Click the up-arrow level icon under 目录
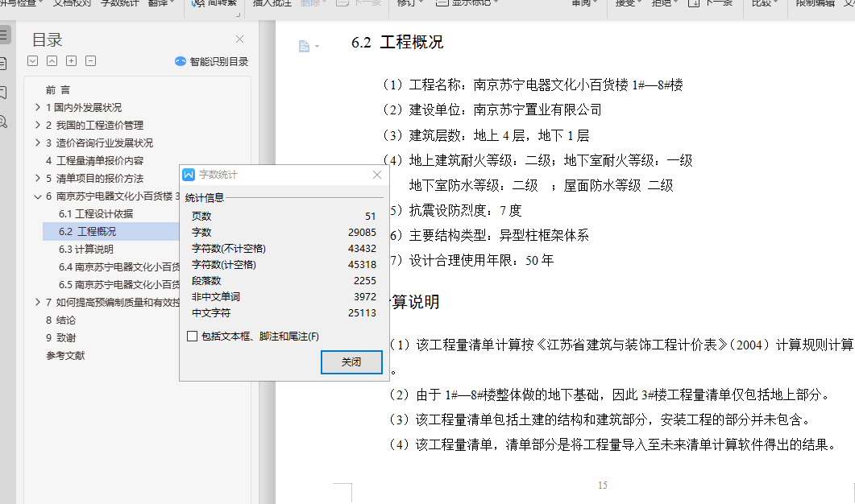This screenshot has width=855, height=504. [52, 61]
